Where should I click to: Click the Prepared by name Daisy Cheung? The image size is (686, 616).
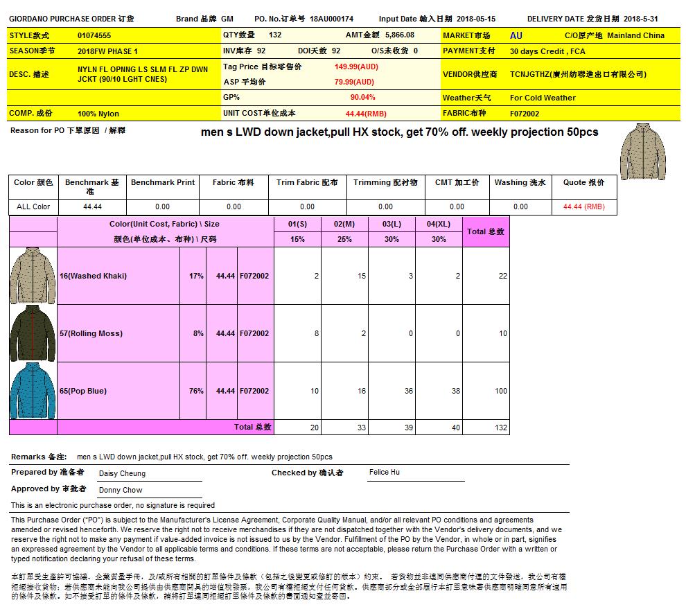click(122, 474)
